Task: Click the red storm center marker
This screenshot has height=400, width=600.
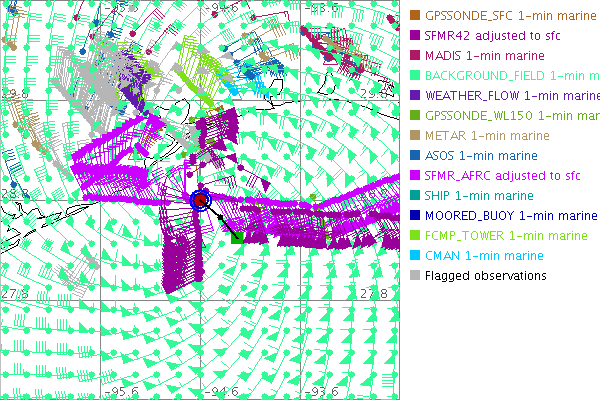Action: click(x=201, y=200)
